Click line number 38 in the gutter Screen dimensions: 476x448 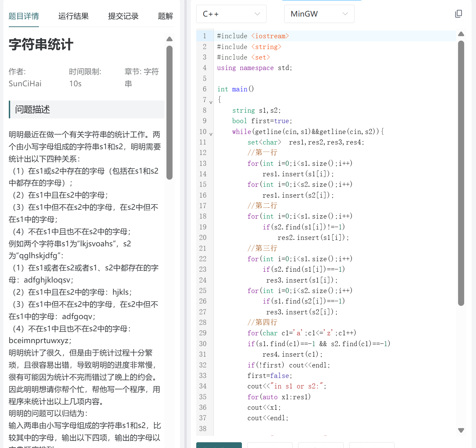coord(203,428)
